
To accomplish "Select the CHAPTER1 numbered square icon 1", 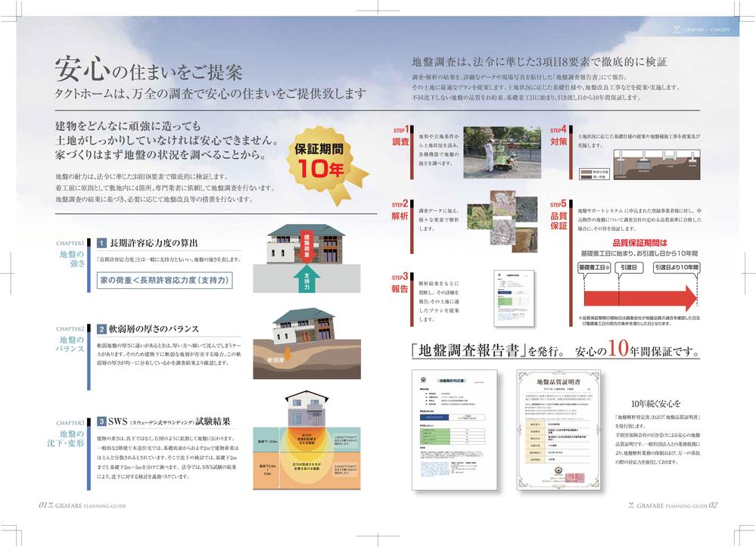I will [x=101, y=244].
